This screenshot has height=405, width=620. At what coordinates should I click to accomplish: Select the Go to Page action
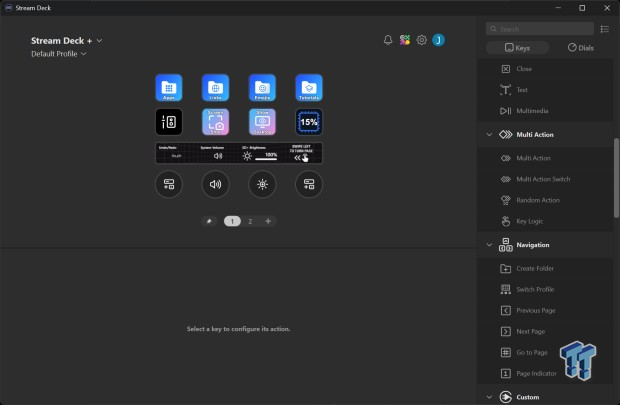546,352
